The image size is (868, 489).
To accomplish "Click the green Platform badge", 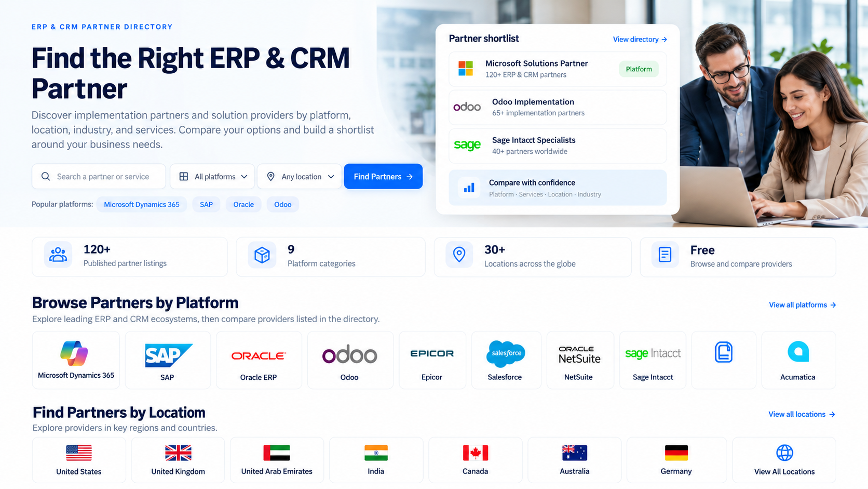I will pos(639,69).
